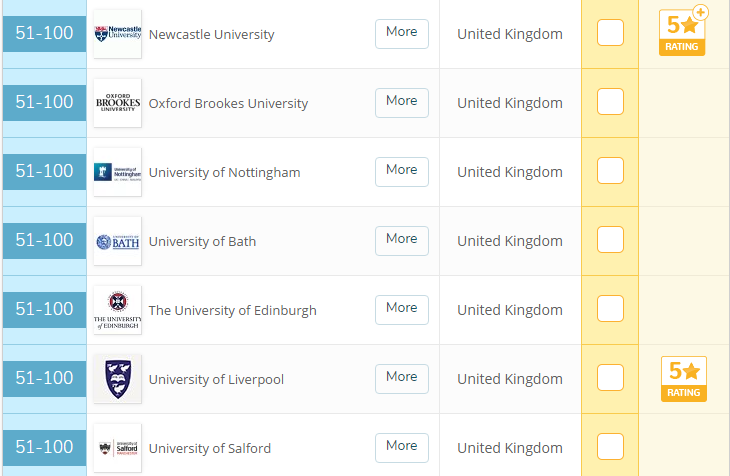The height and width of the screenshot is (476, 730).
Task: Open Liverpool's 5-star rating badge
Action: pyautogui.click(x=683, y=379)
